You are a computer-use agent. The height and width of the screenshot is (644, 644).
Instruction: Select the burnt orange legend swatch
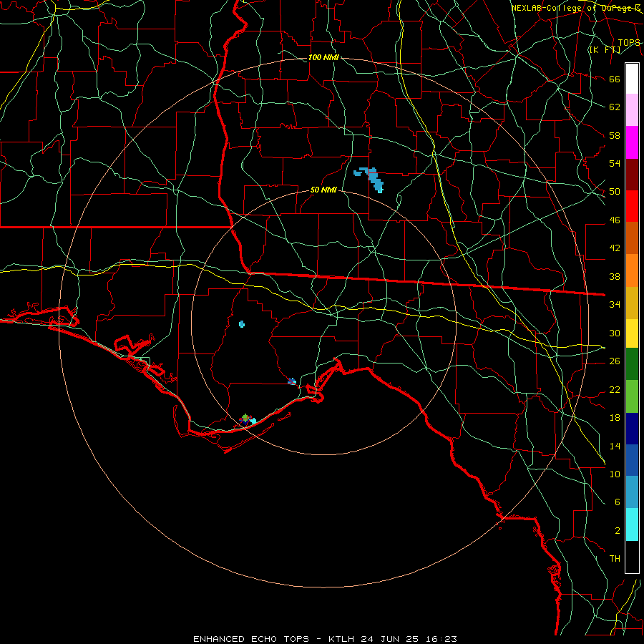click(x=632, y=238)
